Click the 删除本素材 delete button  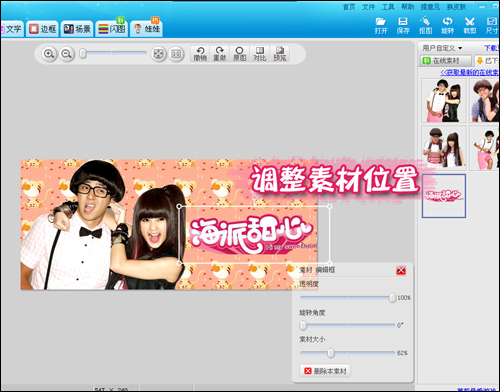tap(325, 371)
